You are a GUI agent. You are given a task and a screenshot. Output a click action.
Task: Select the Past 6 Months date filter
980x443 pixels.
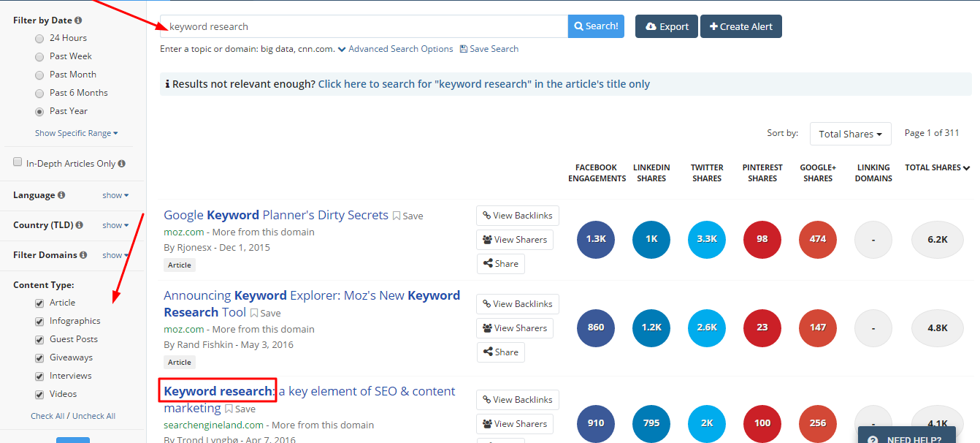coord(39,93)
